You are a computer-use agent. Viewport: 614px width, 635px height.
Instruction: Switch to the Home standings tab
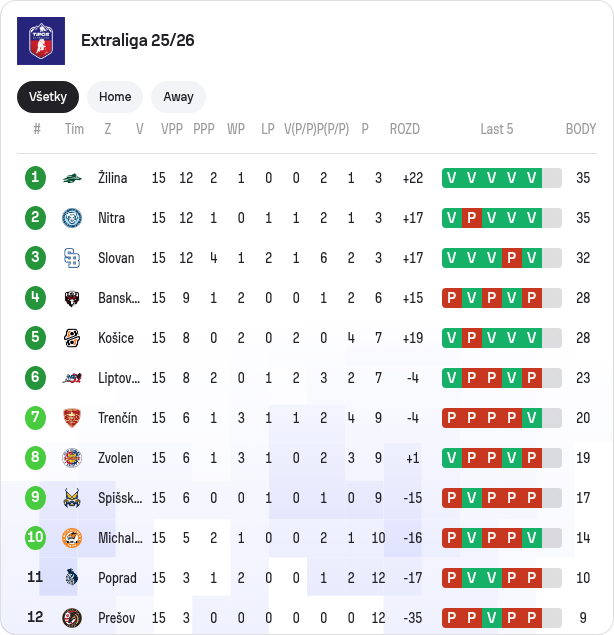click(115, 97)
